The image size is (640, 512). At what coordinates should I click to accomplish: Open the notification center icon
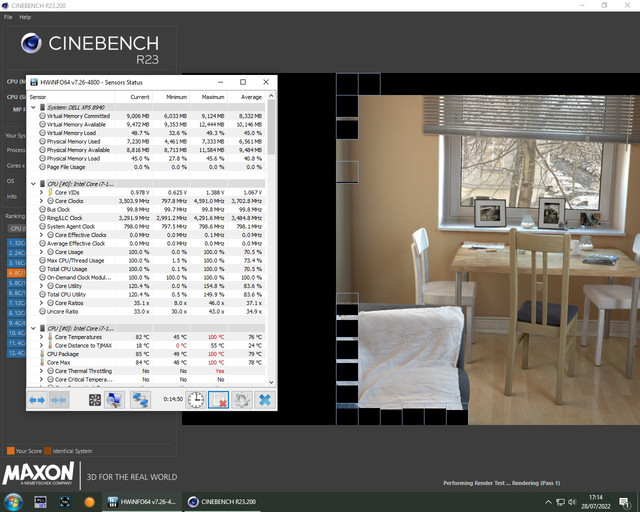tap(624, 502)
